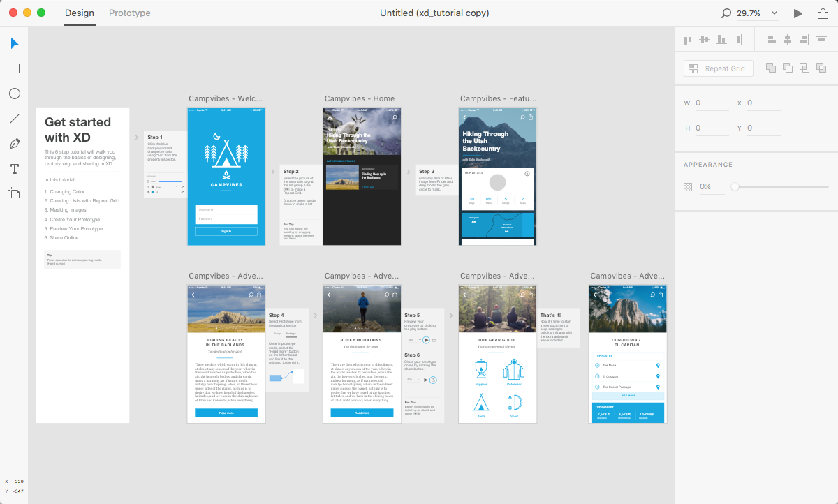The width and height of the screenshot is (838, 504).
Task: Select the Campvibes - Featu... artboard title
Action: (x=497, y=99)
